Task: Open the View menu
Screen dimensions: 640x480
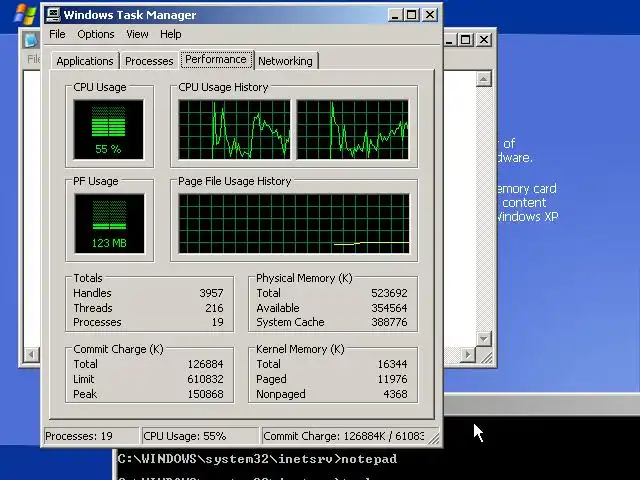Action: coord(137,34)
